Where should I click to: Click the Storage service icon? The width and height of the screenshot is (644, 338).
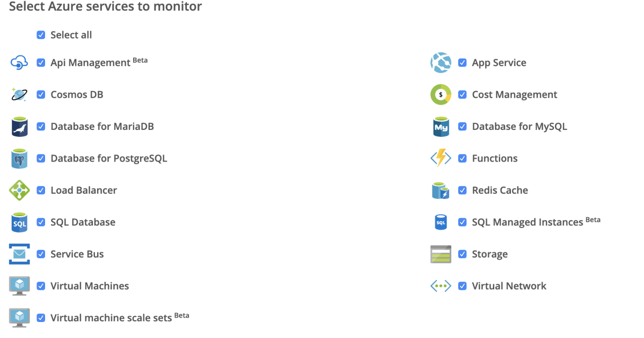coord(441,254)
